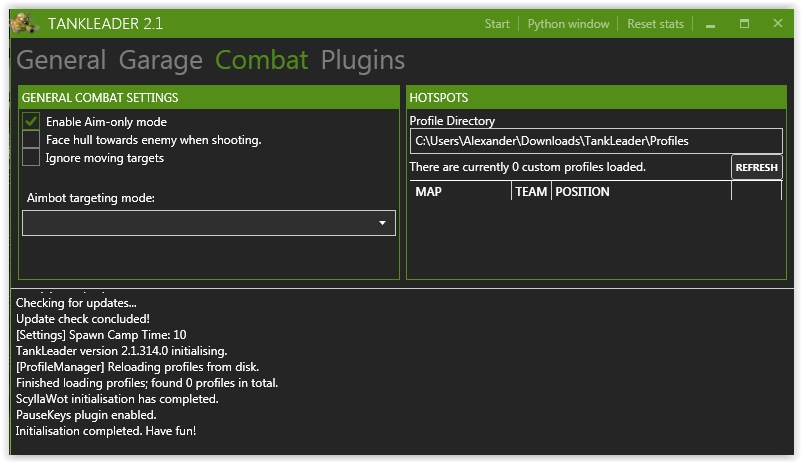The image size is (802, 463).
Task: Switch to the General tab
Action: coord(61,60)
